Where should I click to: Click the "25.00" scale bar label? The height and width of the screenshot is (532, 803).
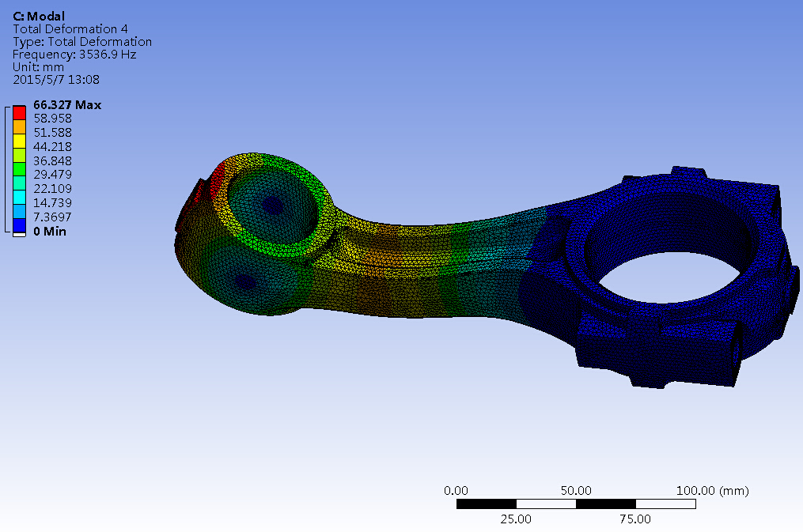click(516, 519)
